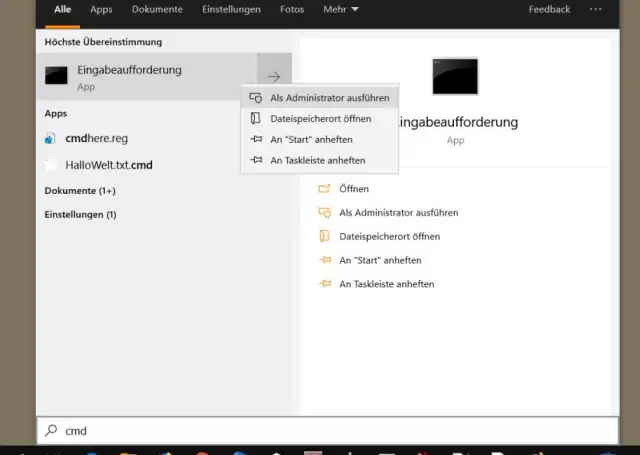Switch to the Dokumente tab

coord(157,10)
